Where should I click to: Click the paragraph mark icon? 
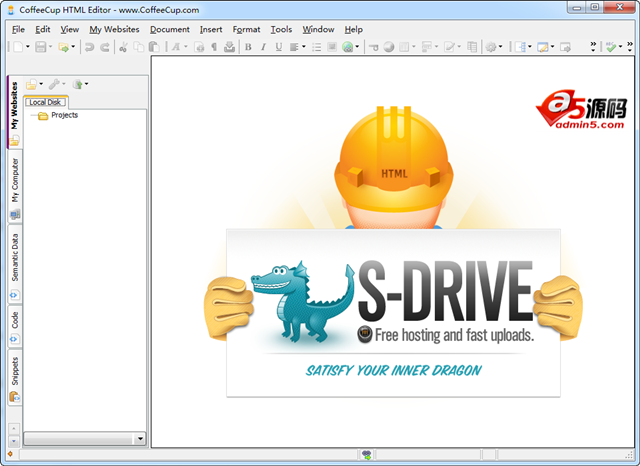pos(214,47)
